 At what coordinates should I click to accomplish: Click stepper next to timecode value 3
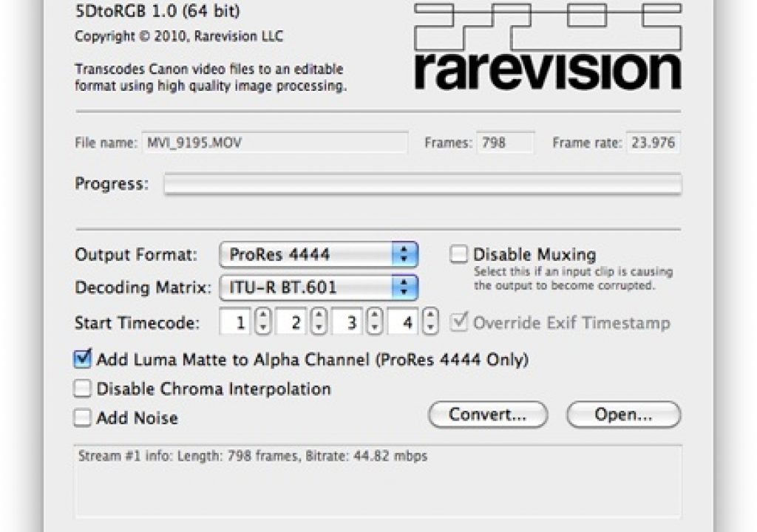[375, 321]
